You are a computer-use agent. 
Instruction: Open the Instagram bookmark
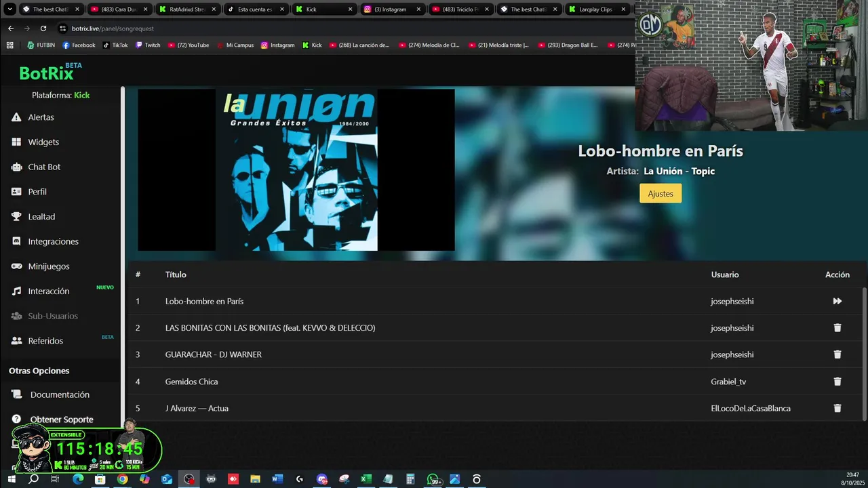278,45
